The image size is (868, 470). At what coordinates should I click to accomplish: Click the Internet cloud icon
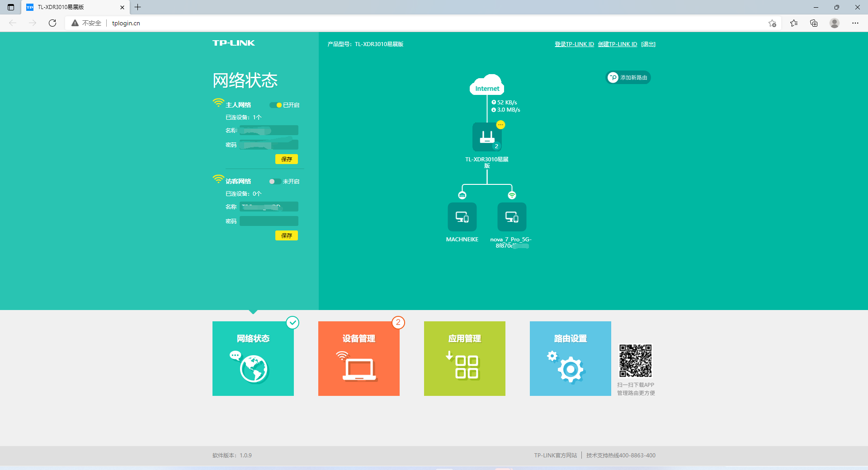[x=487, y=85]
